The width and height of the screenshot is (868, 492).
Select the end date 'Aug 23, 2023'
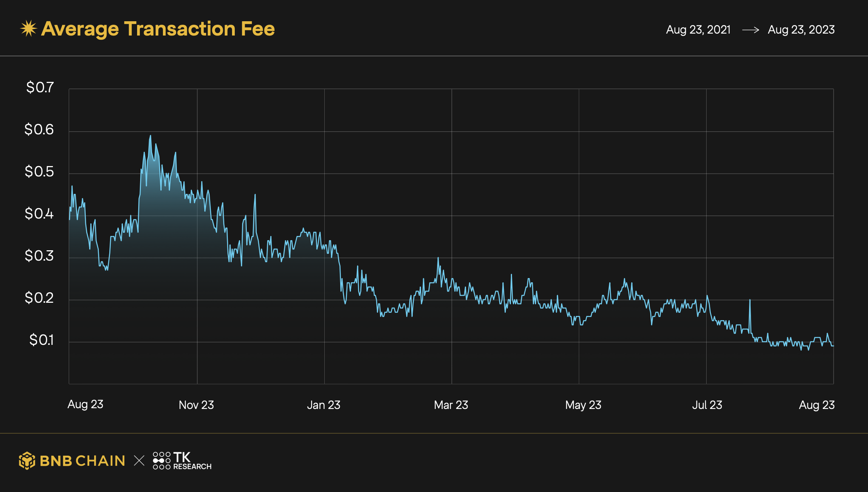(801, 30)
